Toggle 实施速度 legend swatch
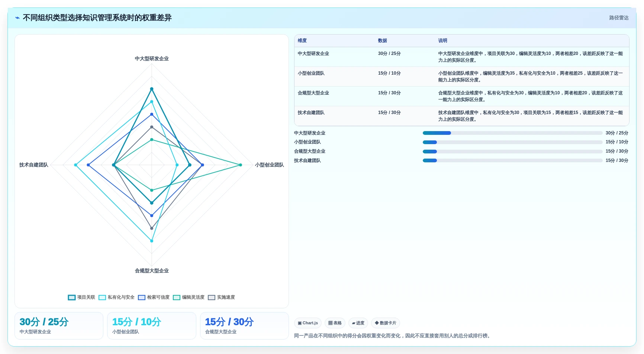This screenshot has width=644, height=354. [212, 298]
